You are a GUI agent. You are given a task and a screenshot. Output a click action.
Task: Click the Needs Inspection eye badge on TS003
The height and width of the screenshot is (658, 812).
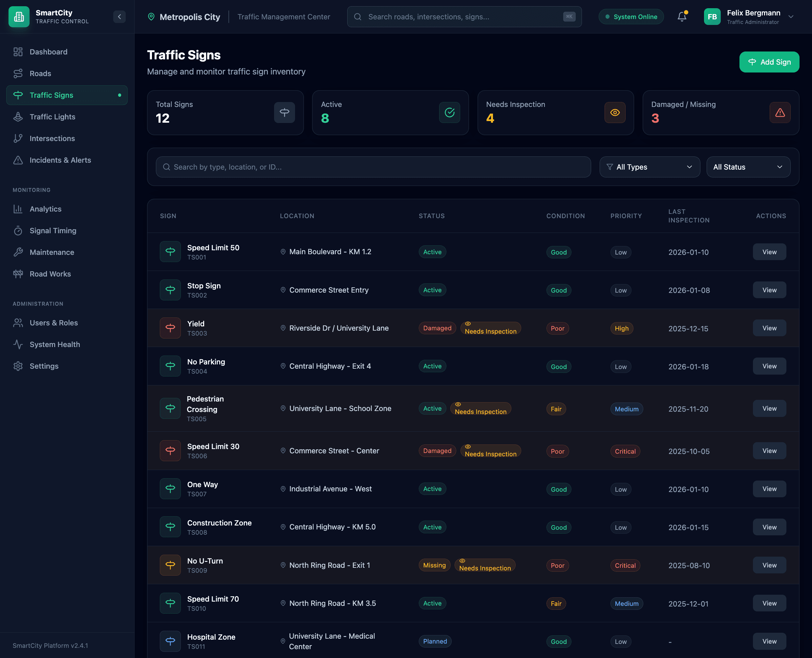(x=490, y=328)
